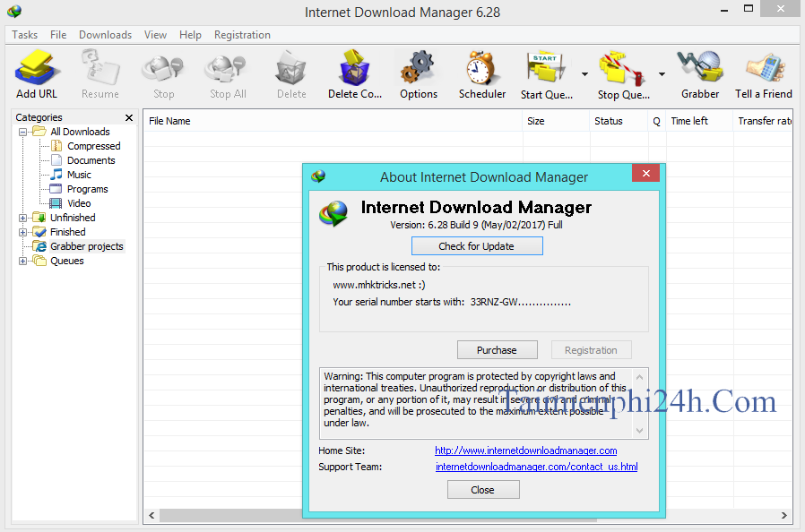Viewport: 805px width, 532px height.
Task: Open the internetdownloadmanager.com home site link
Action: click(x=525, y=450)
